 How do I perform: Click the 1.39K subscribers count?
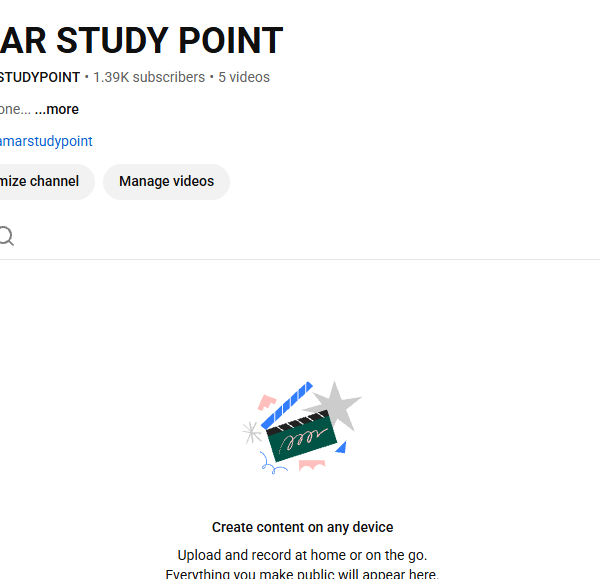(x=149, y=77)
